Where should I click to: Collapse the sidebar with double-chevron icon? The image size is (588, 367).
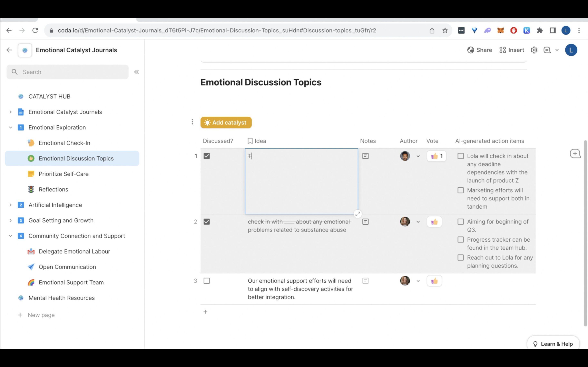tap(136, 72)
